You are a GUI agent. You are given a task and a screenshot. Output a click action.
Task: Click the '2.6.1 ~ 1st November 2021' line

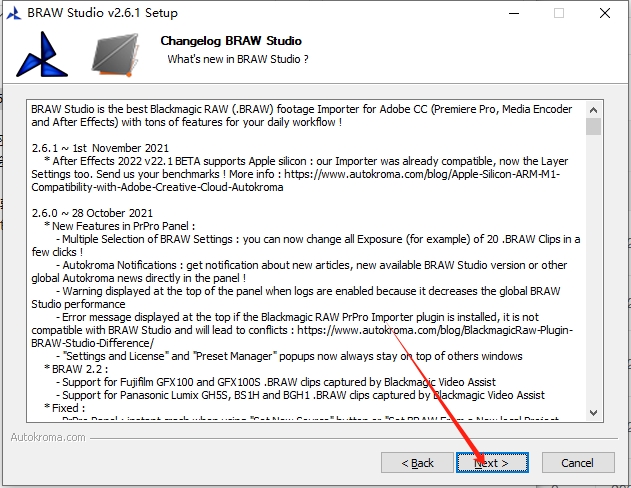[x=100, y=148]
